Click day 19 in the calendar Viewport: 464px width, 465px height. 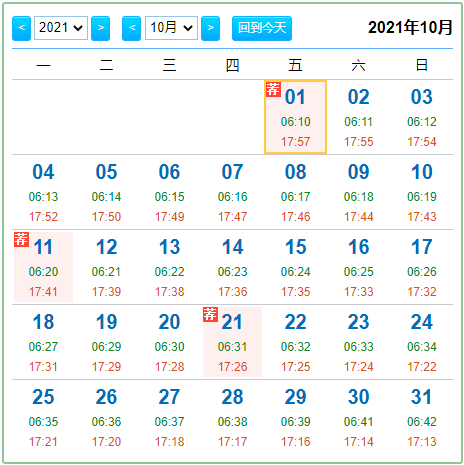(106, 342)
